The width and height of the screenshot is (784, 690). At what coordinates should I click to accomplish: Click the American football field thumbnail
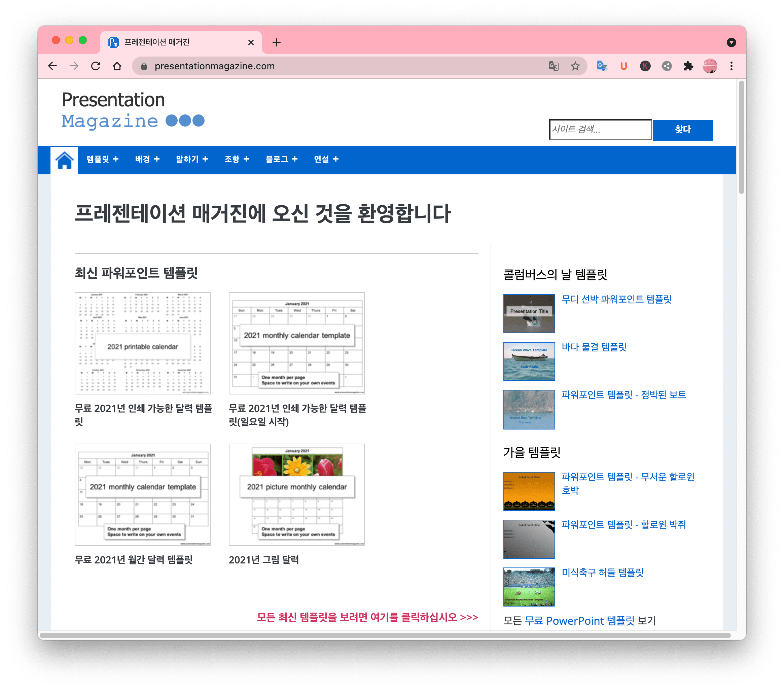[x=529, y=587]
